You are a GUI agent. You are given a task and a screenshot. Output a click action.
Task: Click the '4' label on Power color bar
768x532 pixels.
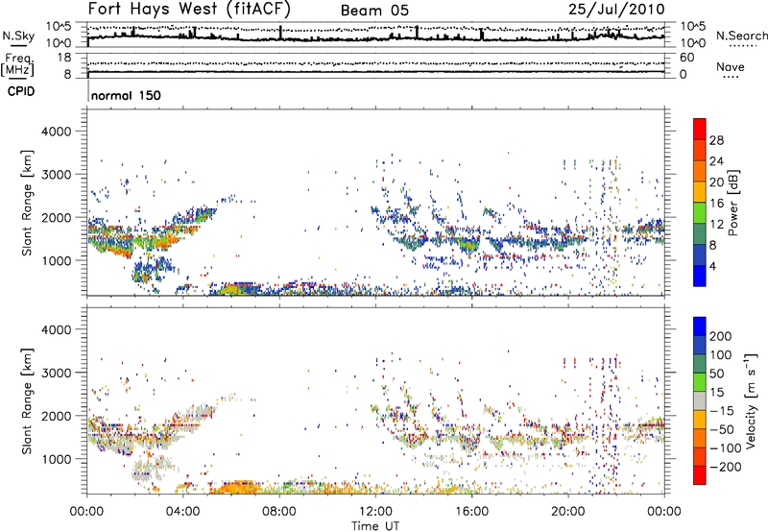coord(713,266)
